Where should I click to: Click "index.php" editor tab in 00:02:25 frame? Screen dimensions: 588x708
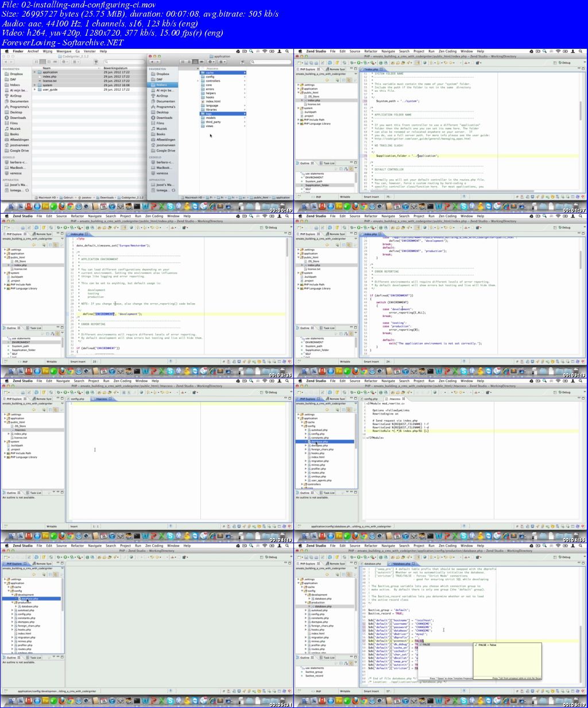(x=76, y=234)
